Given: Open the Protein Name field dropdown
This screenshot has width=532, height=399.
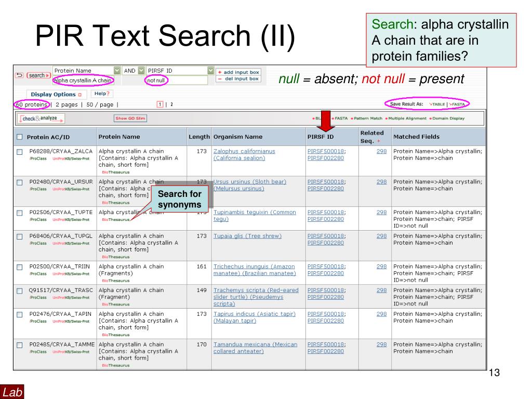Looking at the screenshot, I should (x=117, y=70).
